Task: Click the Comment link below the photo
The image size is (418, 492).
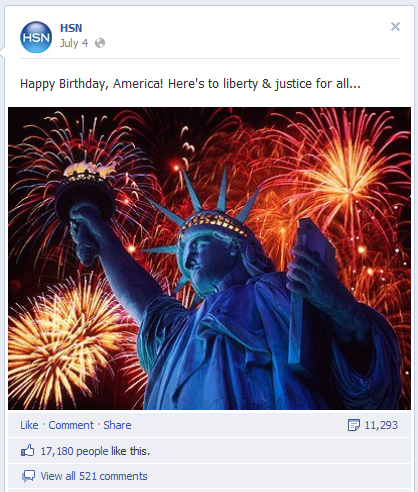Action: (x=71, y=425)
